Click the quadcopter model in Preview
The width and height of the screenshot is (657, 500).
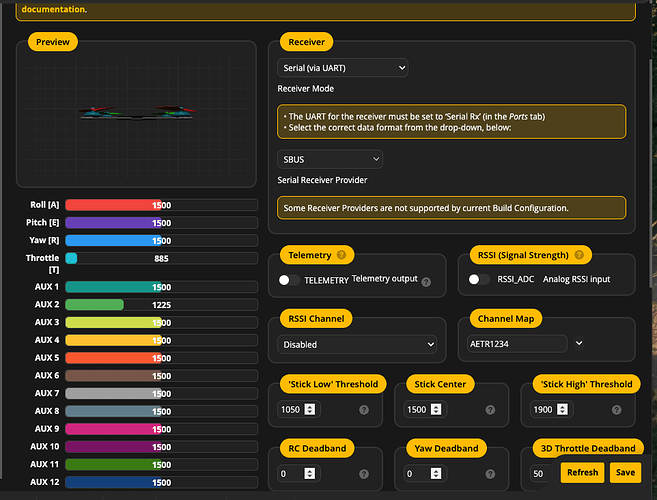pos(137,113)
